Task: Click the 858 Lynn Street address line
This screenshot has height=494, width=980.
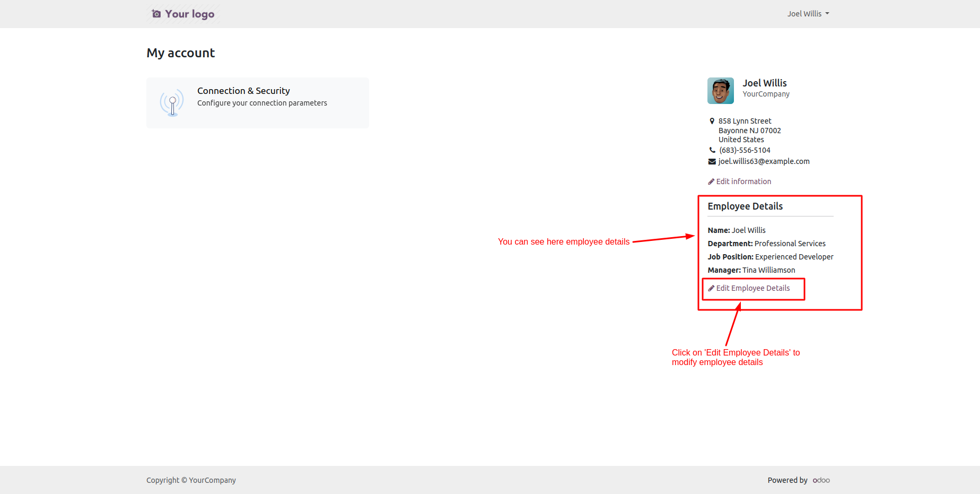Action: point(745,121)
